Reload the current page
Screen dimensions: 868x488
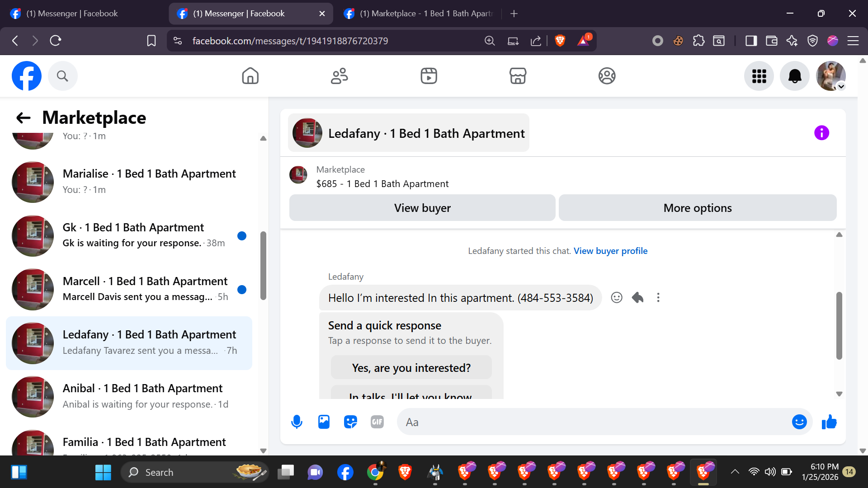click(56, 41)
